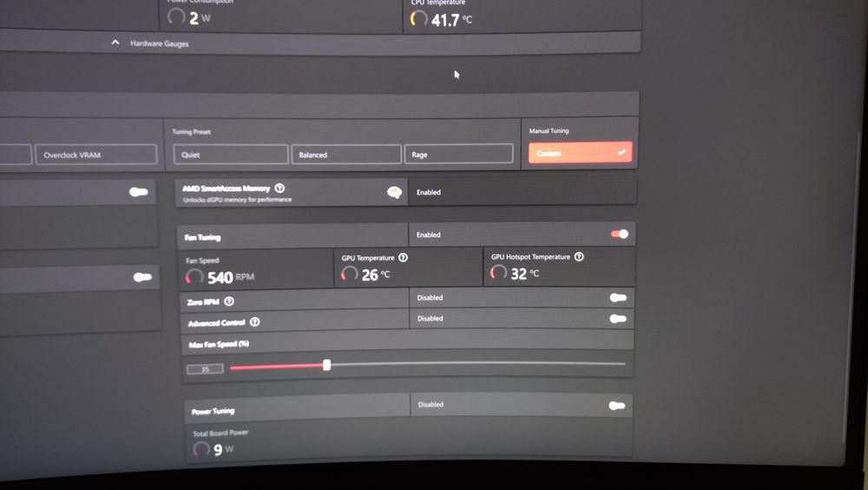Select the Overclock VRAM preset
868x490 pixels.
click(x=95, y=155)
